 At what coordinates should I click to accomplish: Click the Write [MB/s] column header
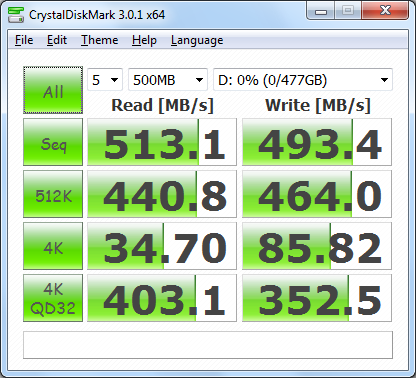318,105
